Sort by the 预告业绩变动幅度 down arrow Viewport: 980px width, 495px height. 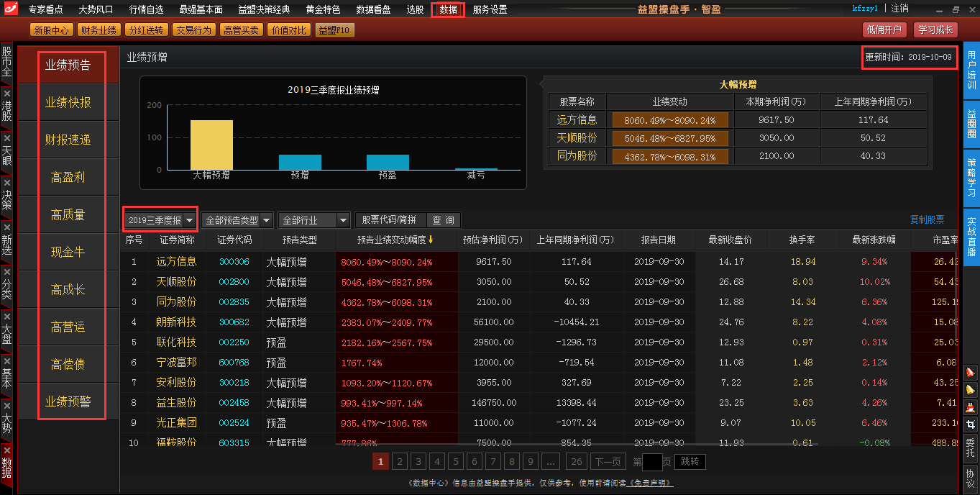click(430, 240)
